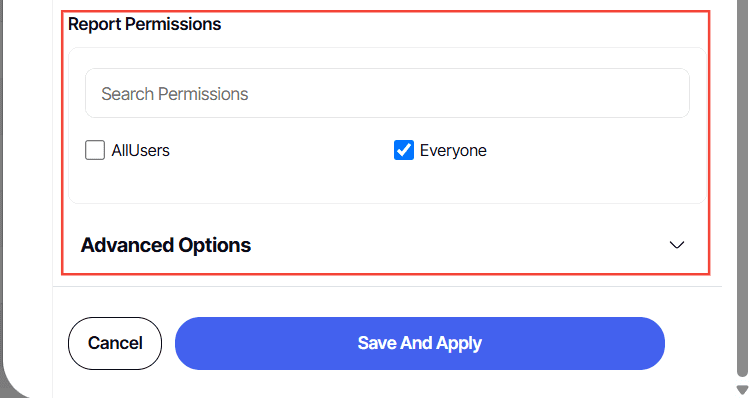Toggle permission via the Everyone label

tap(453, 150)
